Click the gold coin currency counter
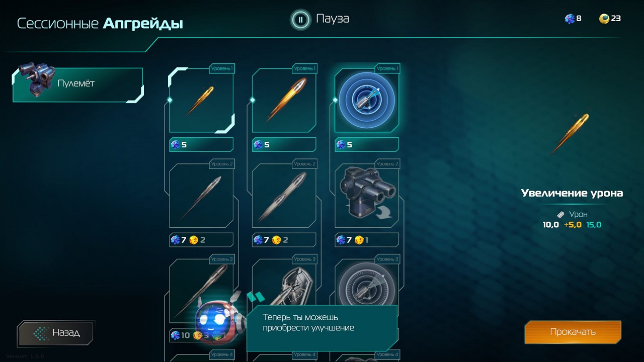 610,19
